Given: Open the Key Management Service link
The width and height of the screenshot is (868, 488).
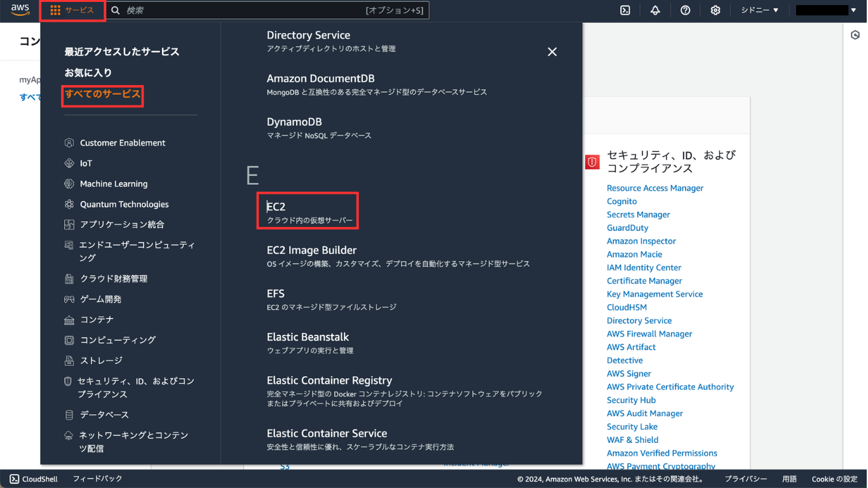Looking at the screenshot, I should tap(654, 294).
